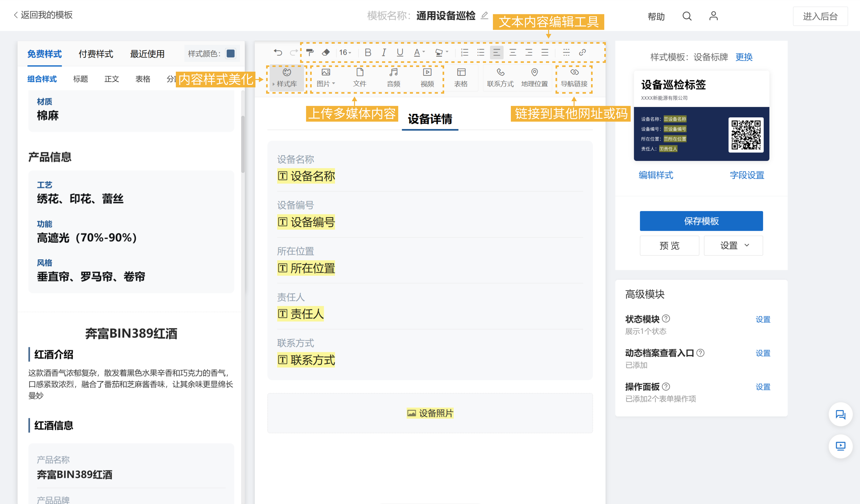Open the font color dropdown
860x504 pixels.
coord(419,52)
